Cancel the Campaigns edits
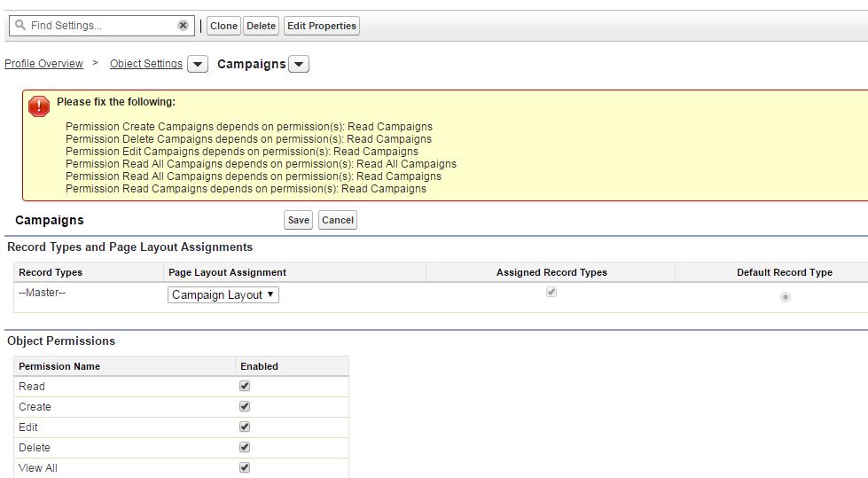Image resolution: width=868 pixels, height=478 pixels. click(337, 220)
